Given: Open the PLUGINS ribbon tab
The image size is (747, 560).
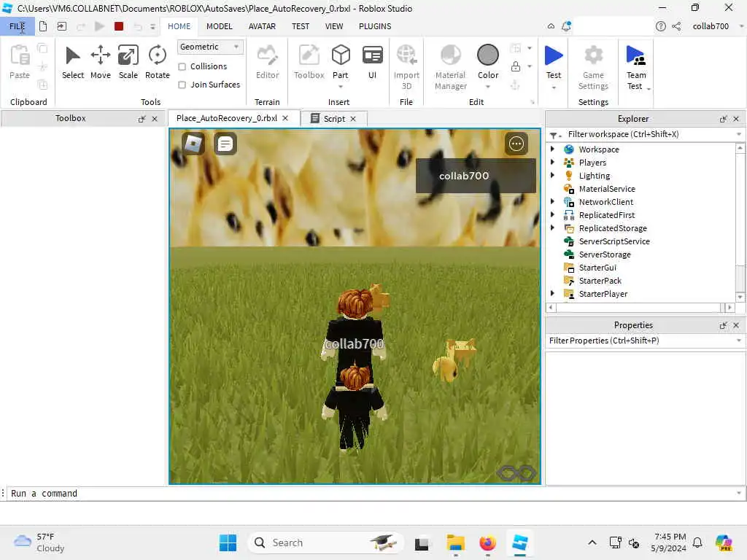Looking at the screenshot, I should click(375, 26).
